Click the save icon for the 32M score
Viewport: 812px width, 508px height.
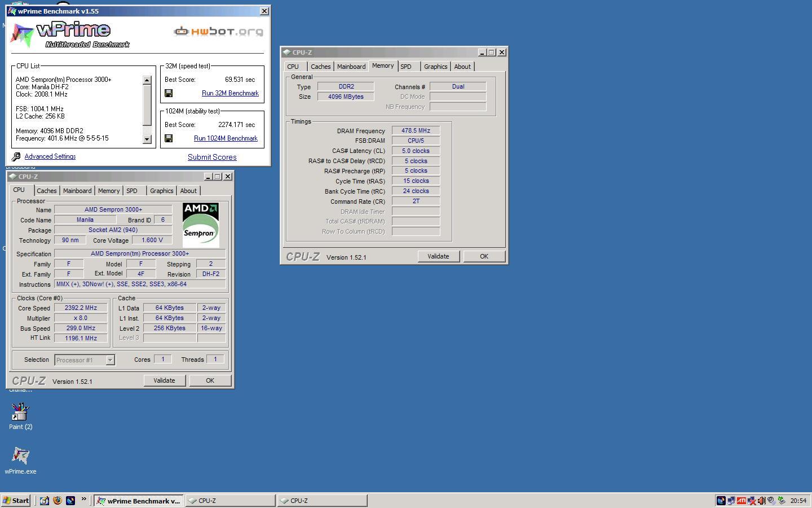coord(168,93)
